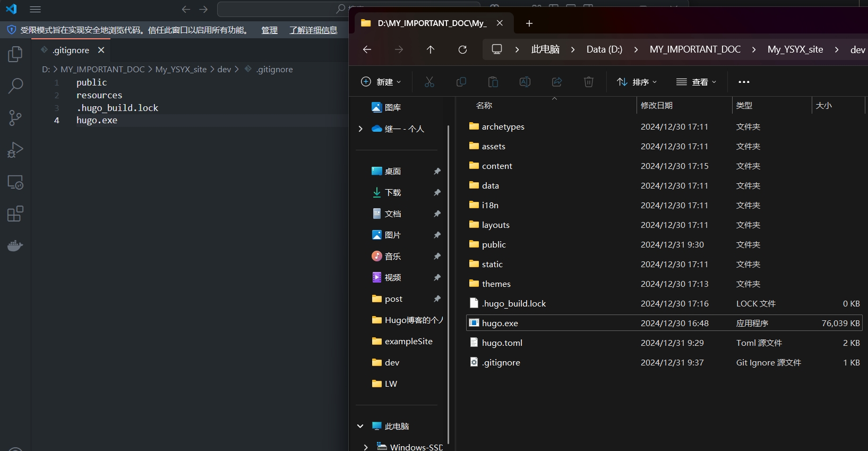Open the Extensions view
This screenshot has height=451, width=868.
[15, 214]
